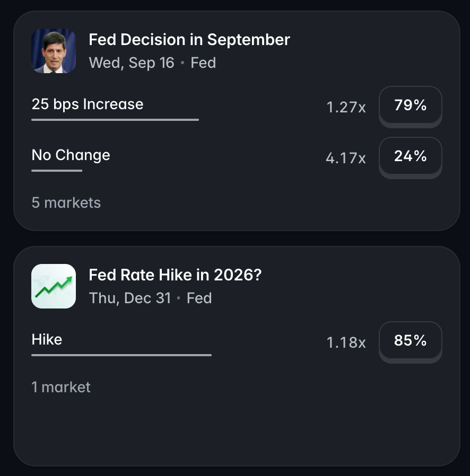Click the Wed, Sep 16 date text
470x476 pixels.
[x=132, y=63]
